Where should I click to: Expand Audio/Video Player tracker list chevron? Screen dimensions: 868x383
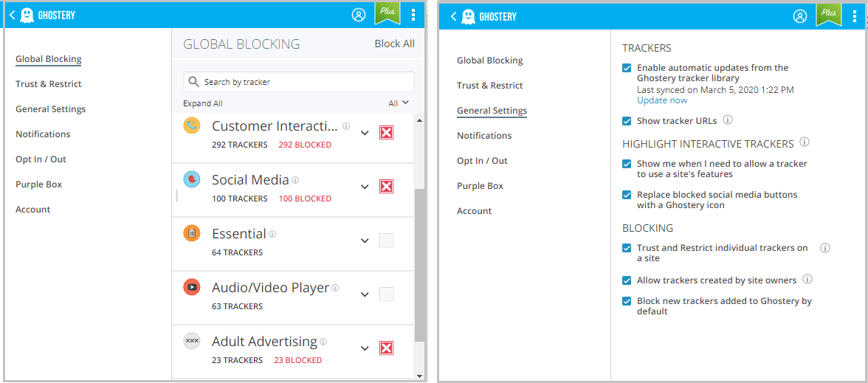(x=365, y=294)
